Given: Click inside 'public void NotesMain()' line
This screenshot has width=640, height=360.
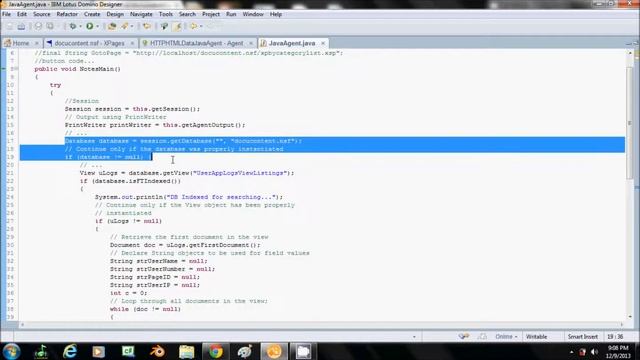Looking at the screenshot, I should pyautogui.click(x=78, y=69).
